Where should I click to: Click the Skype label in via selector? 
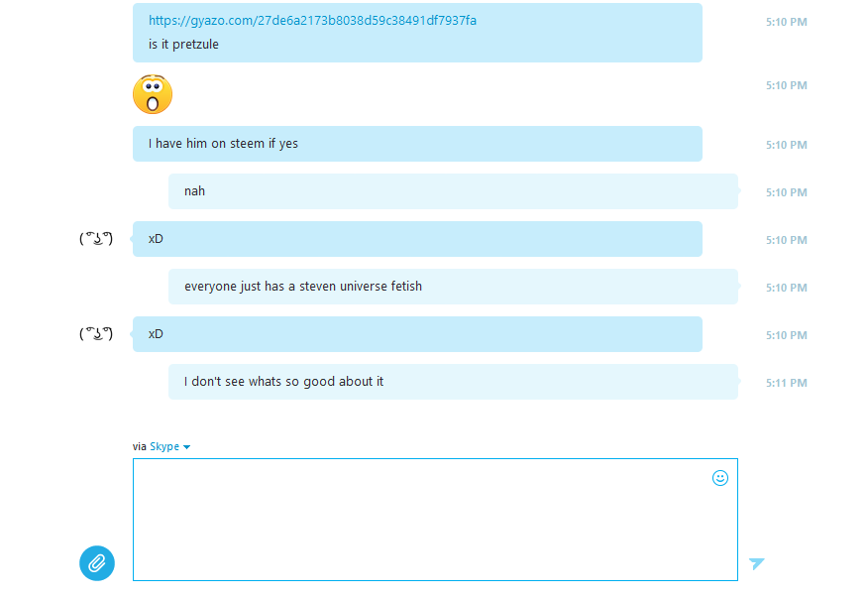(x=164, y=446)
